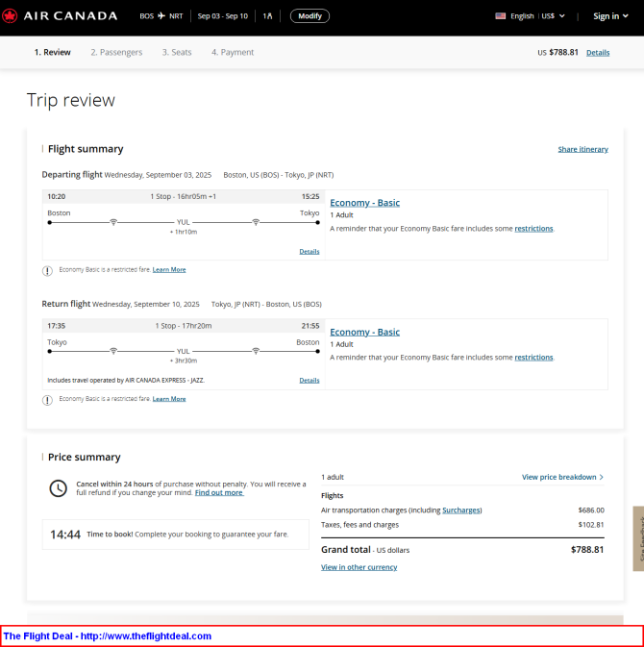Open Economy - Basic link for departing flight
644x647 pixels.
[x=364, y=203]
